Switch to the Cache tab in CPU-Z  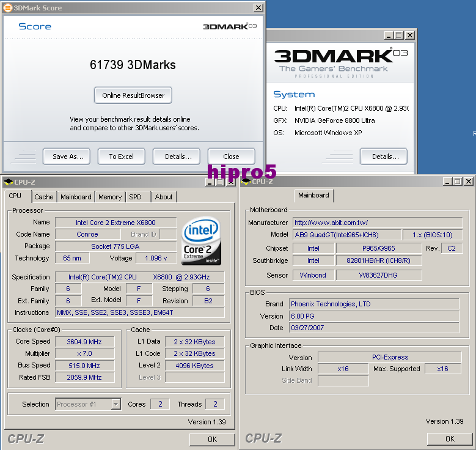tap(44, 197)
